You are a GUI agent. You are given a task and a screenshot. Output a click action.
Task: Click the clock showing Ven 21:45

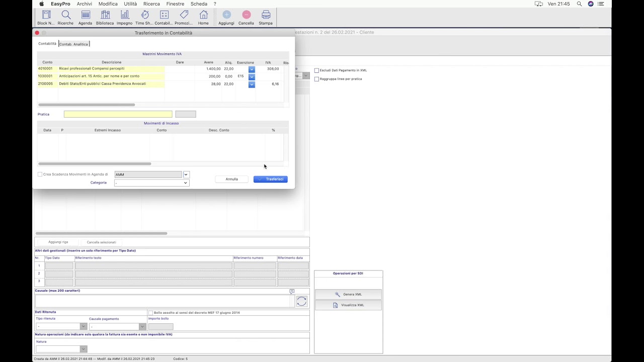click(559, 4)
